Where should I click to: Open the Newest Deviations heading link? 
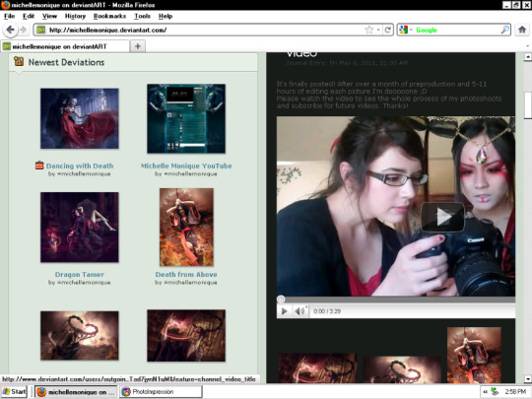click(67, 62)
